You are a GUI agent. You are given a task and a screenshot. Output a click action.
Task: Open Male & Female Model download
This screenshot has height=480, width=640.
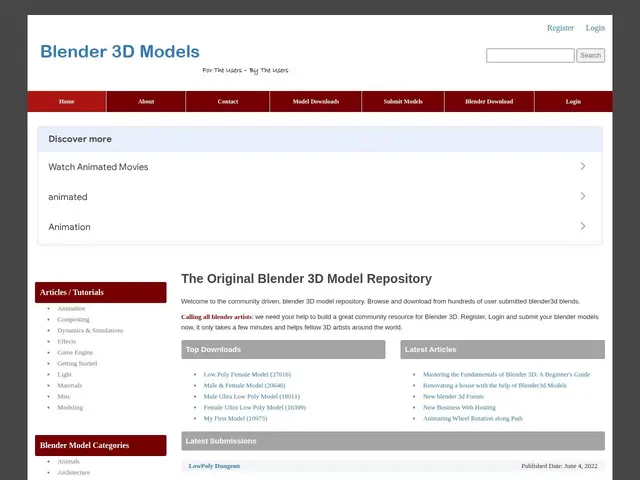pyautogui.click(x=244, y=385)
